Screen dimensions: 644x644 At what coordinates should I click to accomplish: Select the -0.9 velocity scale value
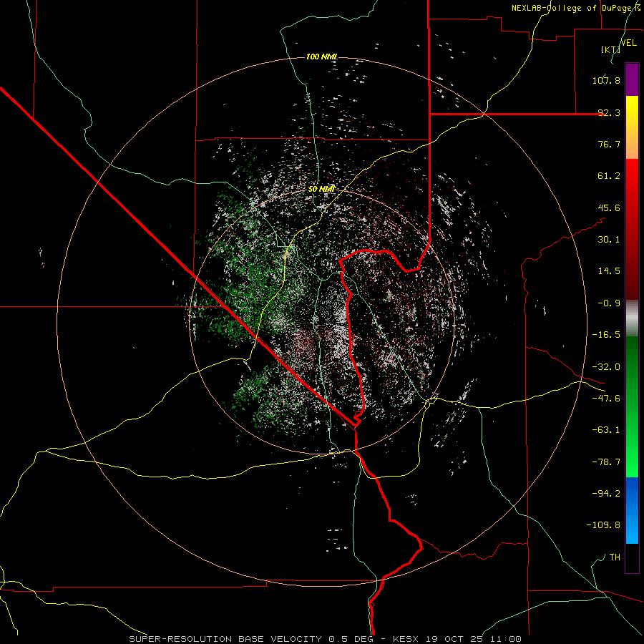click(609, 303)
